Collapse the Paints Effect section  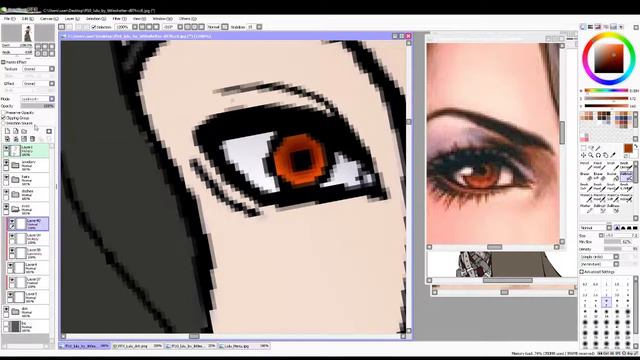(x=3, y=62)
